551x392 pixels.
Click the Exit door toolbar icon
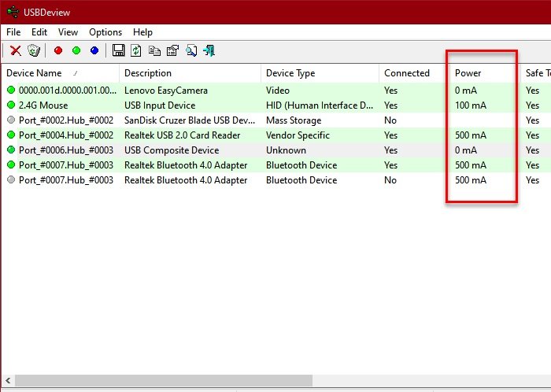coord(209,50)
